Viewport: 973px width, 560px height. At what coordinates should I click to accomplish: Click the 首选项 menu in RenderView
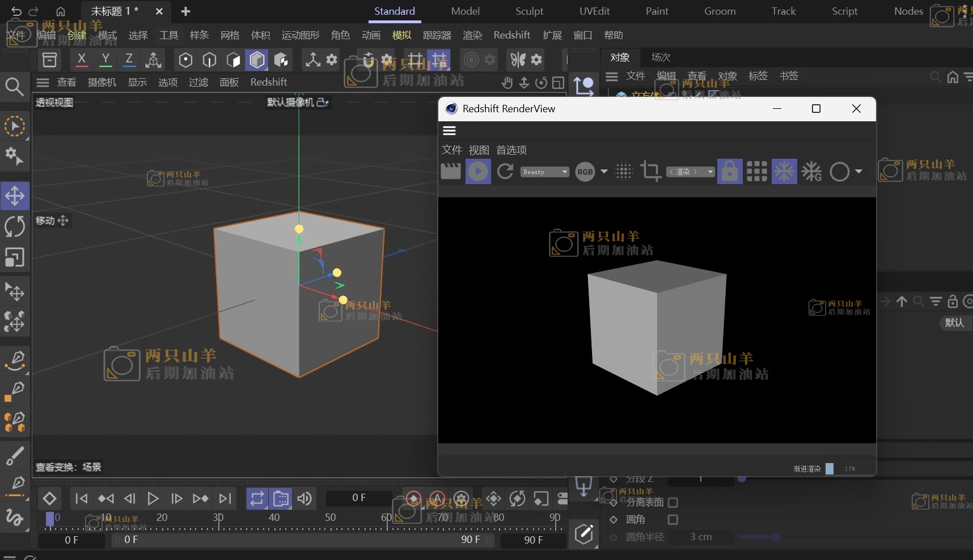pos(511,150)
